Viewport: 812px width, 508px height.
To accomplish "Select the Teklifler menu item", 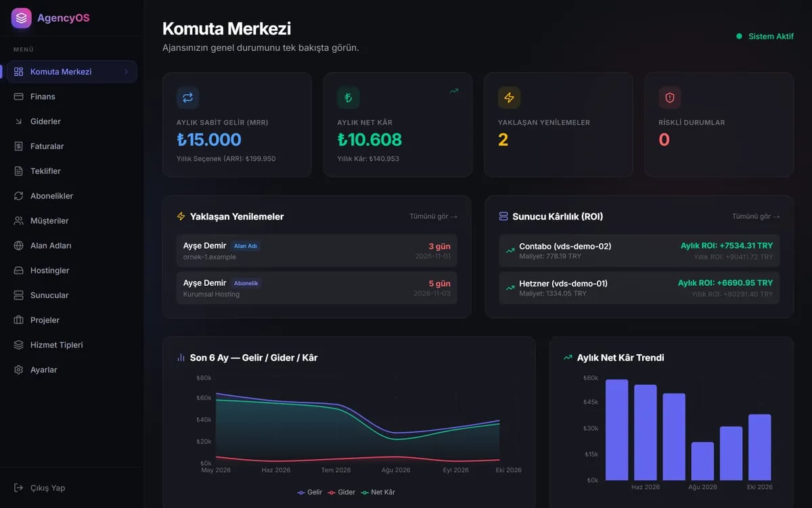I will click(x=72, y=171).
